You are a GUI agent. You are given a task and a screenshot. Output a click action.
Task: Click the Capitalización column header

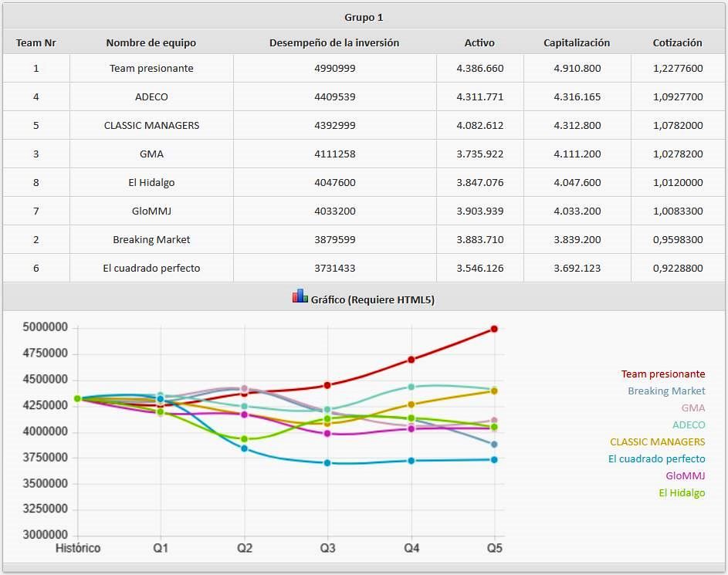pos(577,42)
